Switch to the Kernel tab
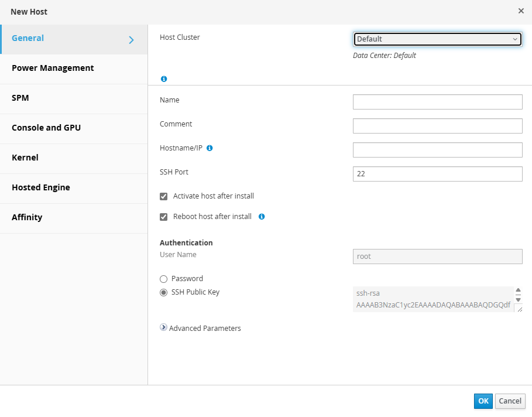This screenshot has width=532, height=417. tap(25, 158)
